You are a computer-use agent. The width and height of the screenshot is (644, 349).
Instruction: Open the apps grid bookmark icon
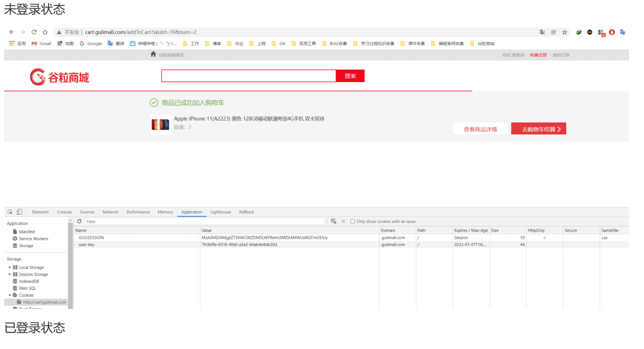click(x=12, y=43)
